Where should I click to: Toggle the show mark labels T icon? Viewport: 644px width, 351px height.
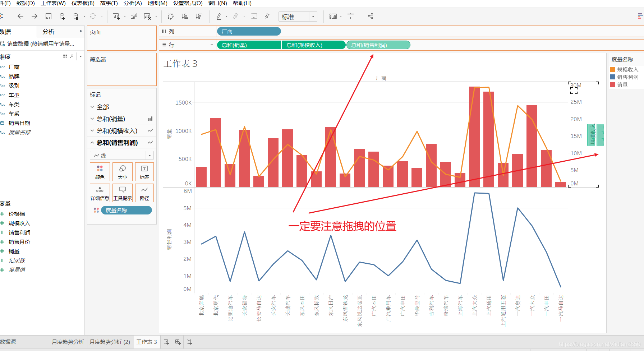coord(254,16)
